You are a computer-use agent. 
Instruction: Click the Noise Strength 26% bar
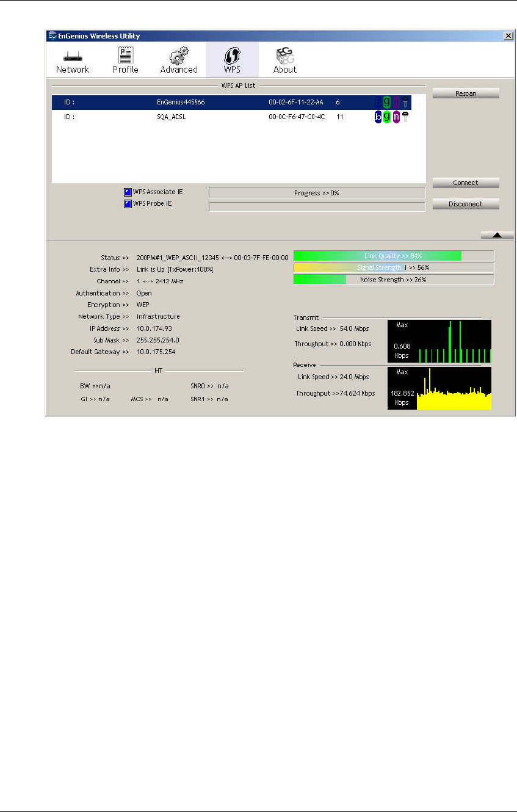point(394,279)
